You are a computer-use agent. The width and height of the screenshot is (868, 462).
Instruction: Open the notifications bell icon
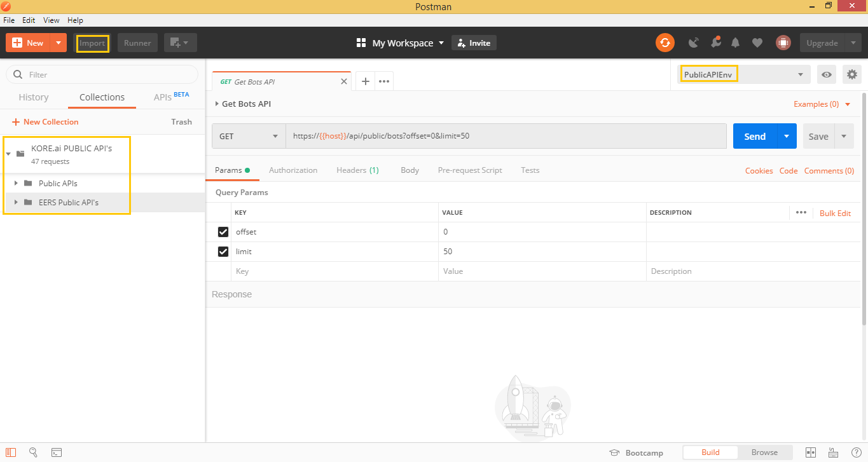(x=736, y=43)
